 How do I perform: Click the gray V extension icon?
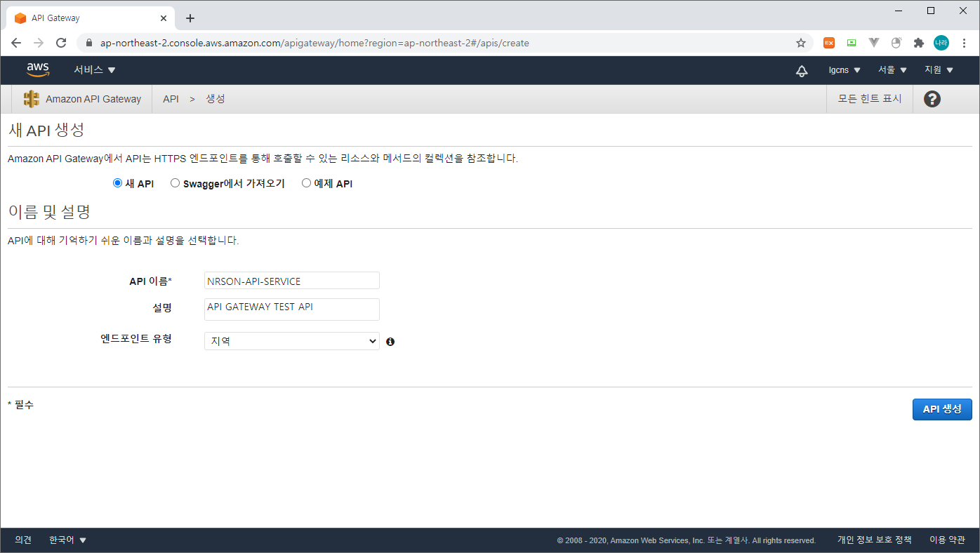tap(874, 43)
